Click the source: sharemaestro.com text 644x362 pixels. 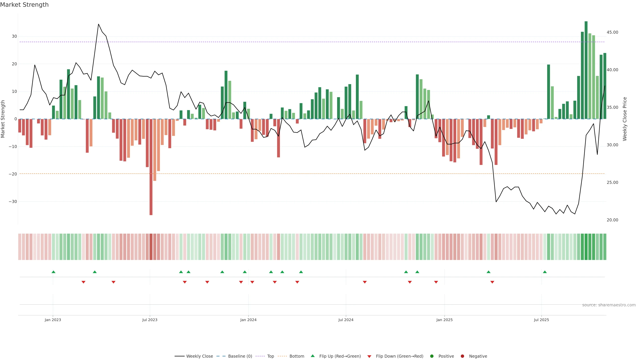(609, 305)
